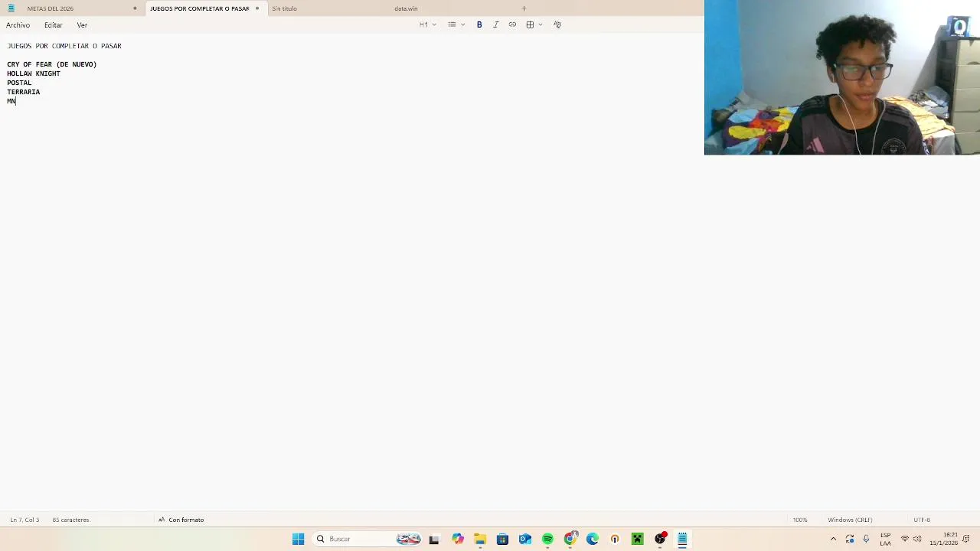This screenshot has width=980, height=551.
Task: Click the Notepad app icon in title bar
Action: 11,8
